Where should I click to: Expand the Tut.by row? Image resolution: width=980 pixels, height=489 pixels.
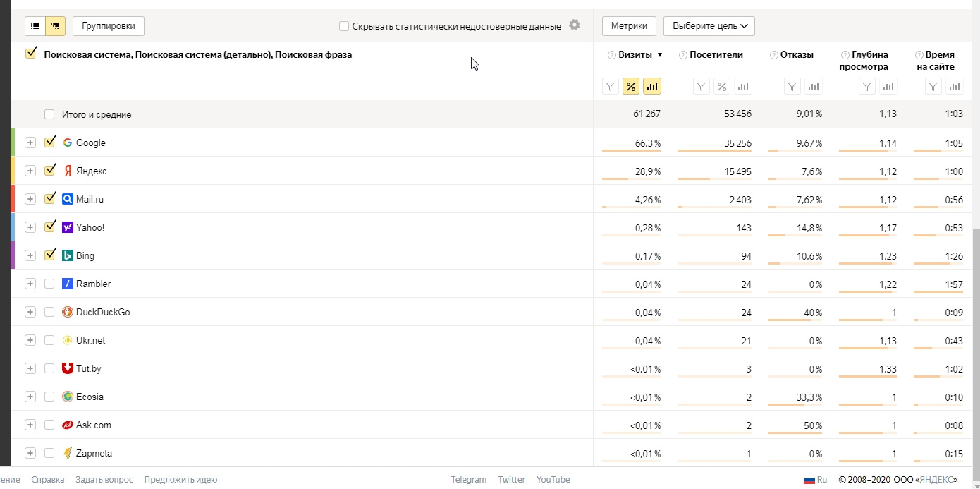(x=30, y=368)
